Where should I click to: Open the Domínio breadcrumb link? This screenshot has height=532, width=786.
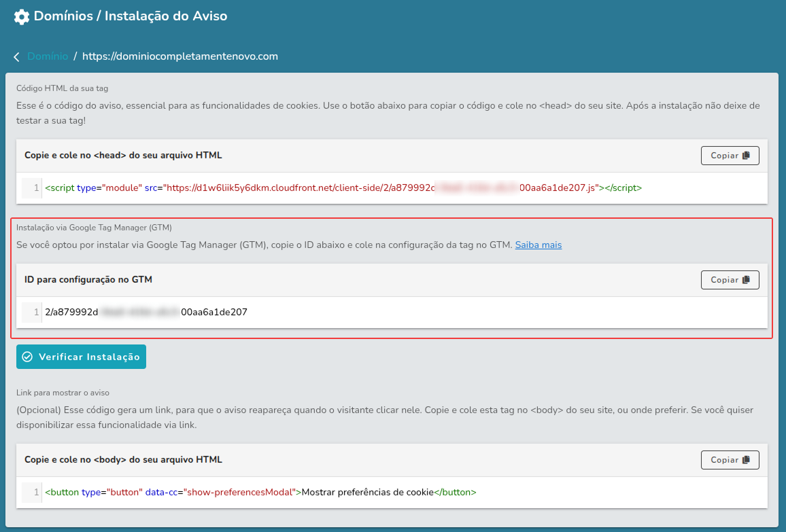48,56
